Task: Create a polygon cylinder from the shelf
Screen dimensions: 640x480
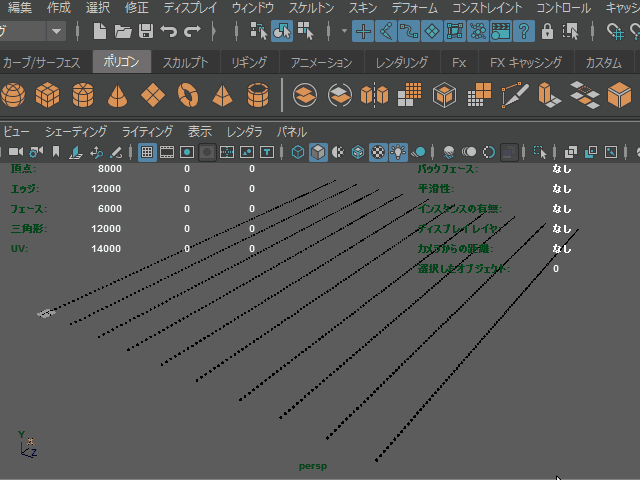Action: pyautogui.click(x=83, y=95)
